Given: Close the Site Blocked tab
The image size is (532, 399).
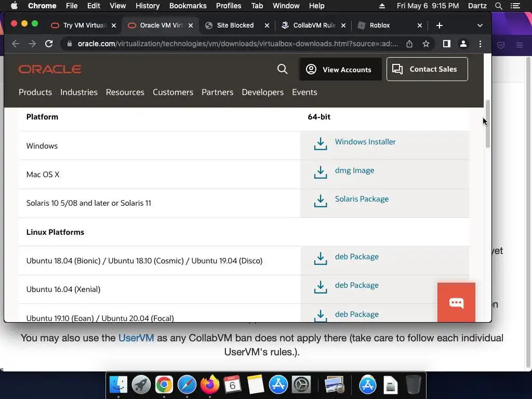Looking at the screenshot, I should click(267, 25).
